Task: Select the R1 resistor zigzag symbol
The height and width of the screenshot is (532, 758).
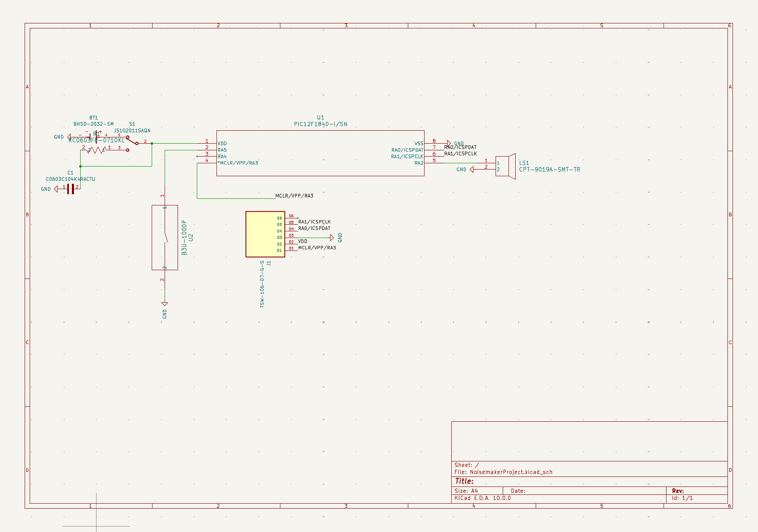Action: tap(96, 150)
